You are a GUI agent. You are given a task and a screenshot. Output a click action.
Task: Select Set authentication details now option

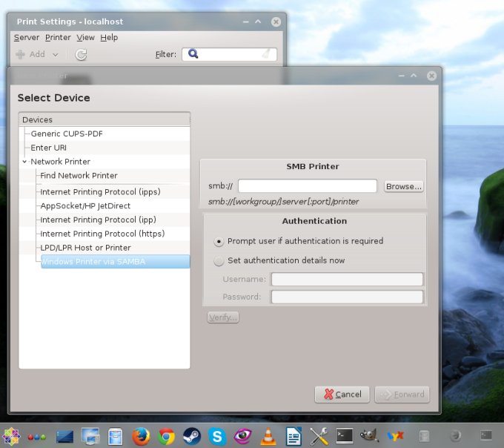219,261
